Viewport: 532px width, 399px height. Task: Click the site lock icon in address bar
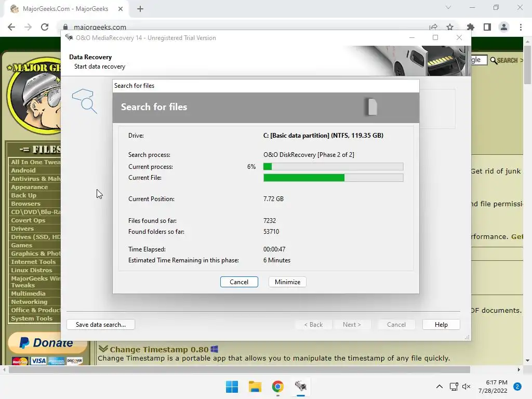[x=66, y=27]
